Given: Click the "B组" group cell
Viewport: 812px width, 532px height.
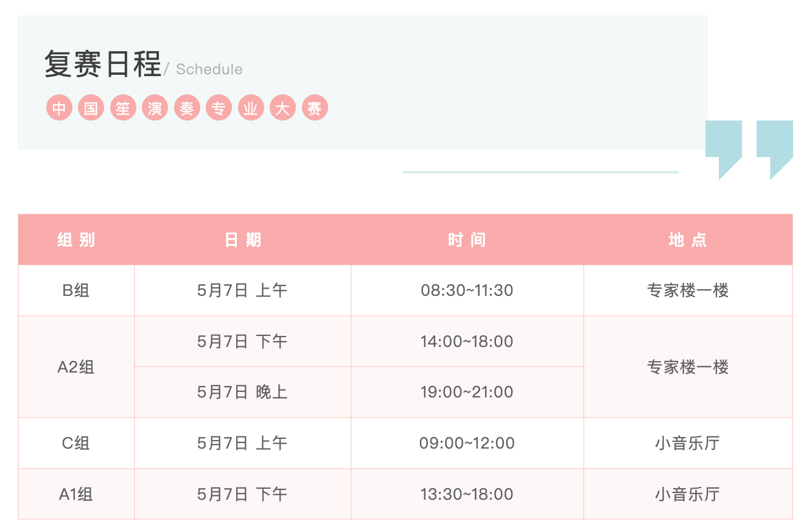Looking at the screenshot, I should pos(76,290).
